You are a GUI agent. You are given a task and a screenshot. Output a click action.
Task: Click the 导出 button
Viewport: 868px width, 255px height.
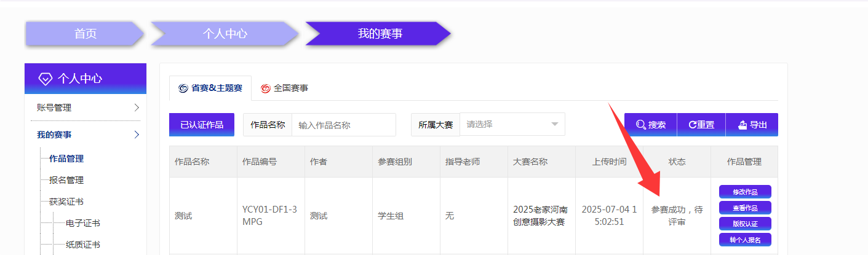click(752, 125)
